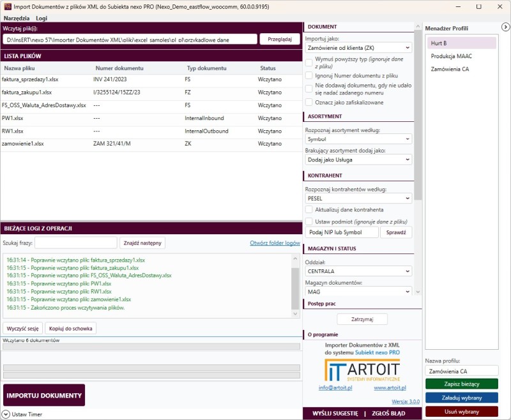Image resolution: width=511 pixels, height=420 pixels.
Task: Click Kopiuj do schowka button
Action: (x=70, y=329)
